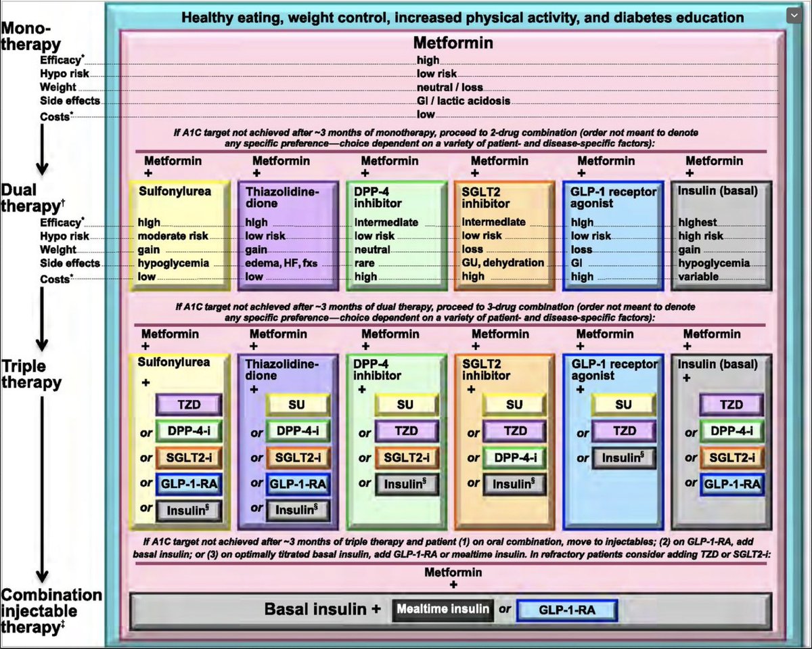Select 'SGLT2 inhibitor' heading in dual therapy box
The width and height of the screenshot is (812, 649).
pyautogui.click(x=487, y=197)
